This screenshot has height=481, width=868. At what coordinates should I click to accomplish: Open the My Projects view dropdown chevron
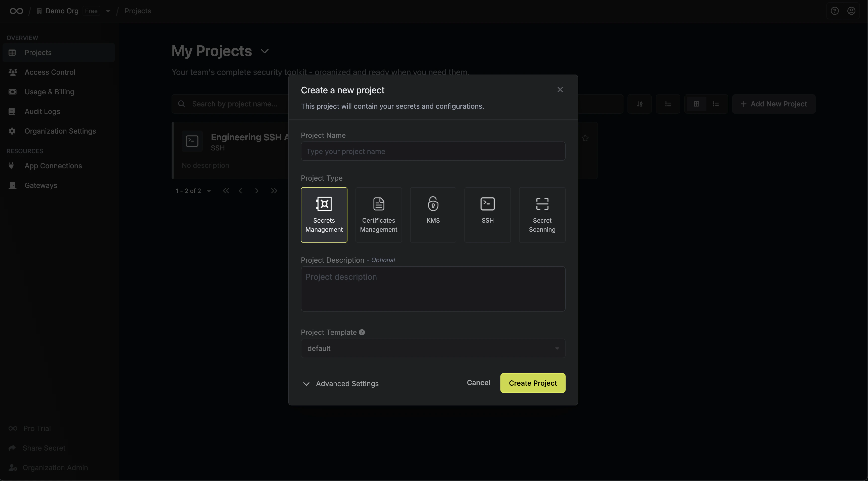tap(264, 51)
